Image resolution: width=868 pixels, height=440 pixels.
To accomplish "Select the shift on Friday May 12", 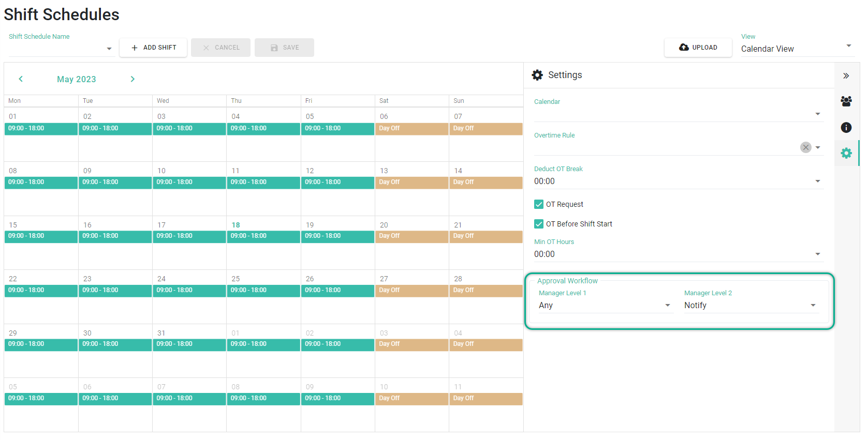I will [337, 183].
